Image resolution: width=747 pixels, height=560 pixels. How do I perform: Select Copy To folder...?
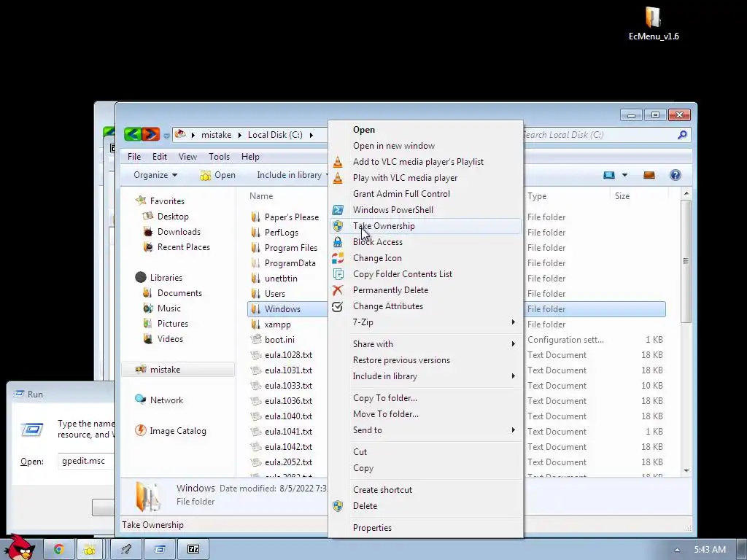pos(425,398)
